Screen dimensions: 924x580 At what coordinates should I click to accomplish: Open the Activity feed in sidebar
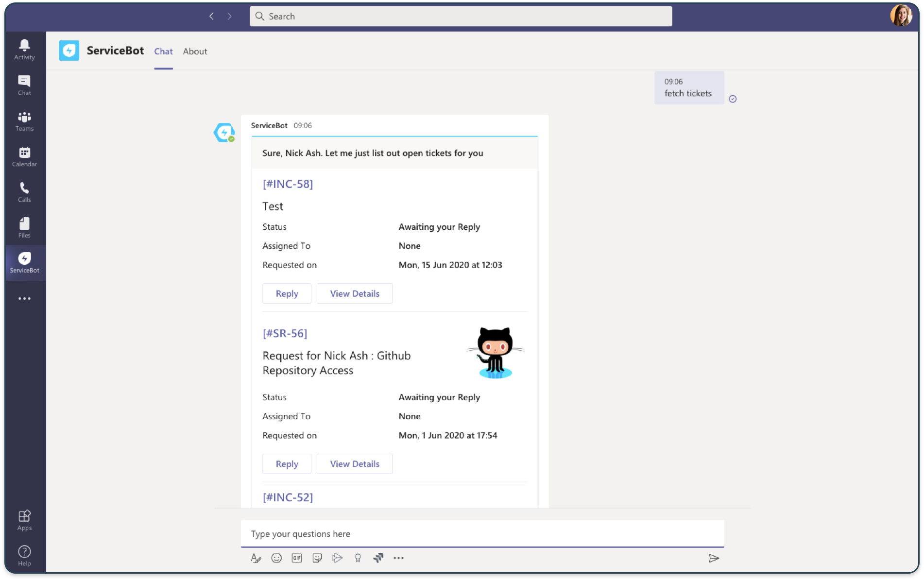24,50
